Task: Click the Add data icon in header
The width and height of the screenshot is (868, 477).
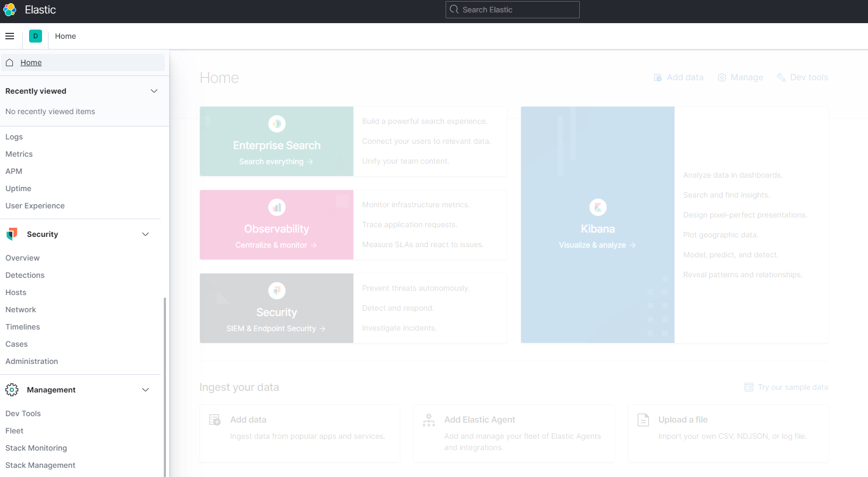Action: click(x=658, y=78)
